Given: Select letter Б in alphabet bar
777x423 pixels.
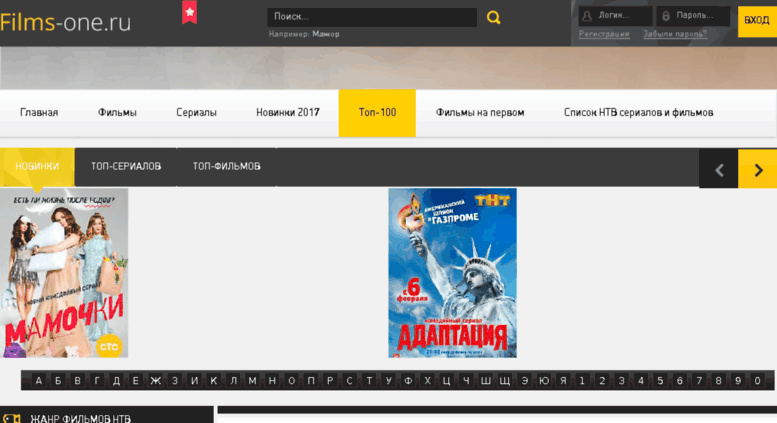Looking at the screenshot, I should tap(58, 380).
